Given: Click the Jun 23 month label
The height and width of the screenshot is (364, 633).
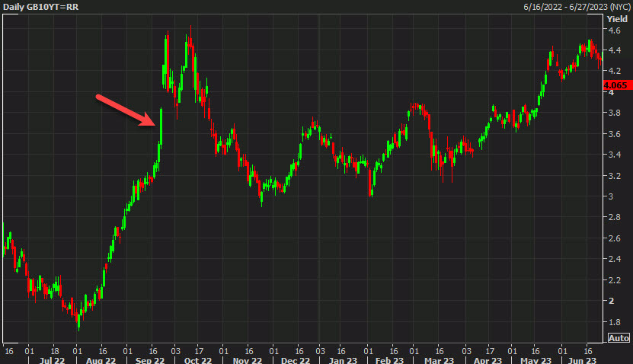Looking at the screenshot, I should 582,360.
